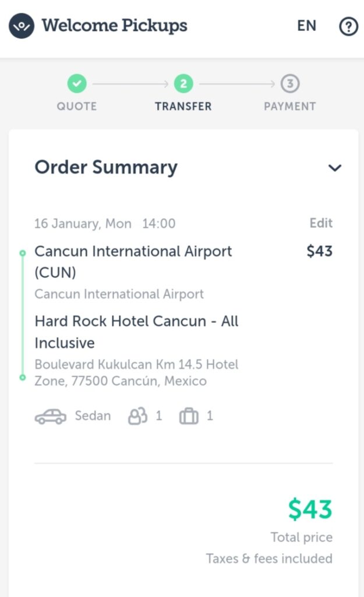Click the Order Summary heading
Screen dimensions: 364x597
(106, 167)
